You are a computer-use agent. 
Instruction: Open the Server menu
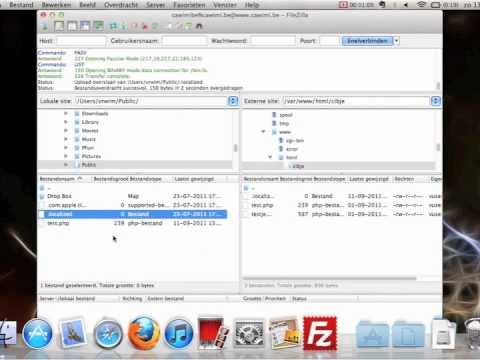(156, 5)
